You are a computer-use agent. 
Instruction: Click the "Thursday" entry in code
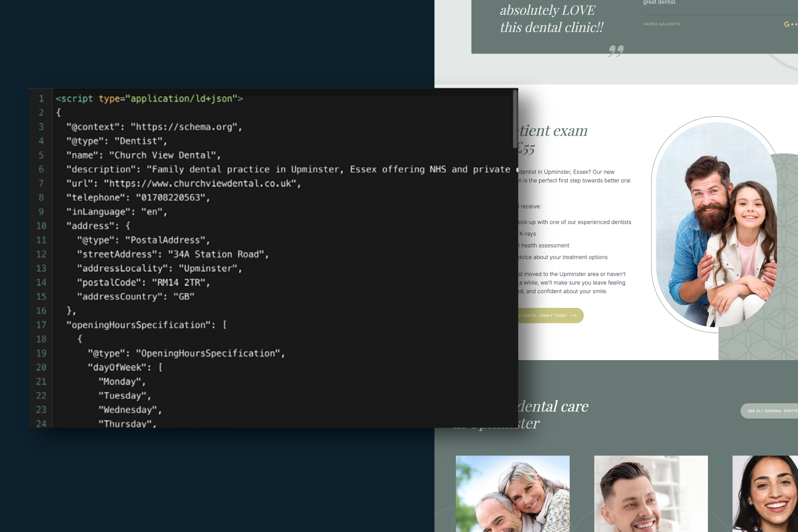(127, 423)
